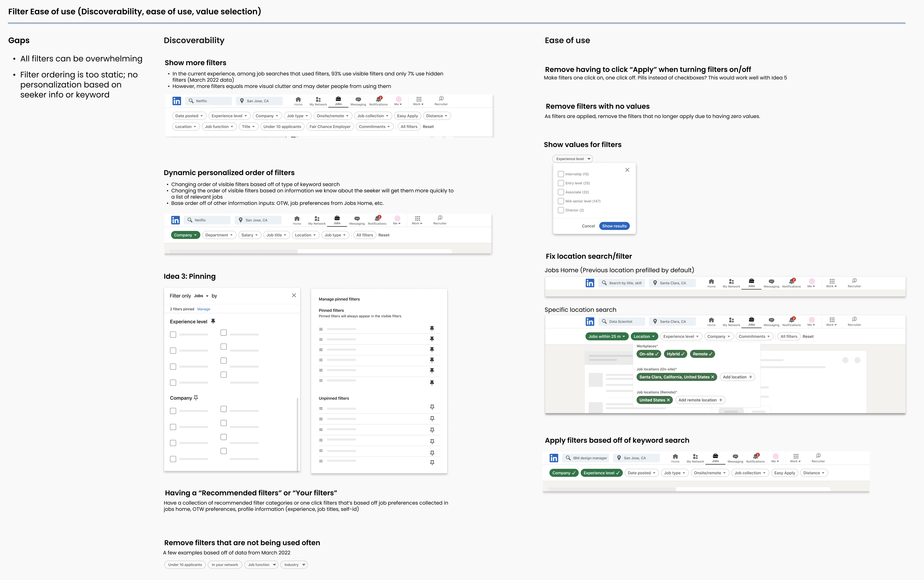
Task: Open the Date posted dropdown in Show more filters mockup
Action: point(189,116)
